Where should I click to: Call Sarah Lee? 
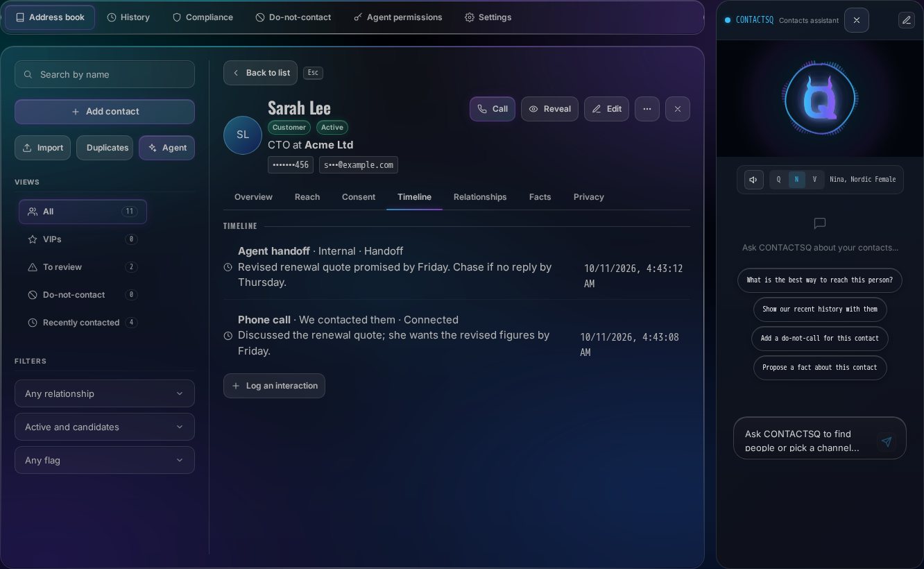coord(493,109)
